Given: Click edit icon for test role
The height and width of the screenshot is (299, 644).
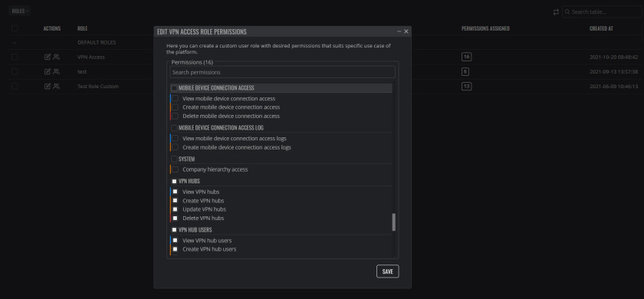Looking at the screenshot, I should (48, 71).
